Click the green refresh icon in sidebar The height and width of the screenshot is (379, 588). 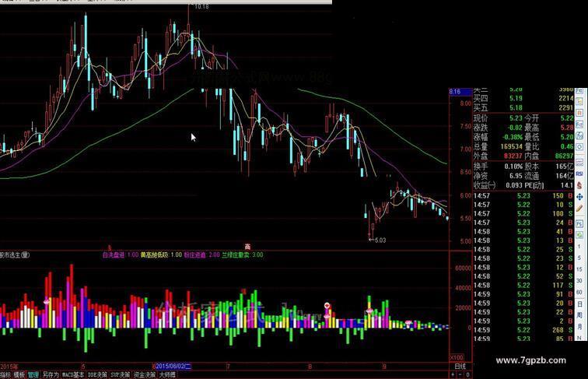579,235
